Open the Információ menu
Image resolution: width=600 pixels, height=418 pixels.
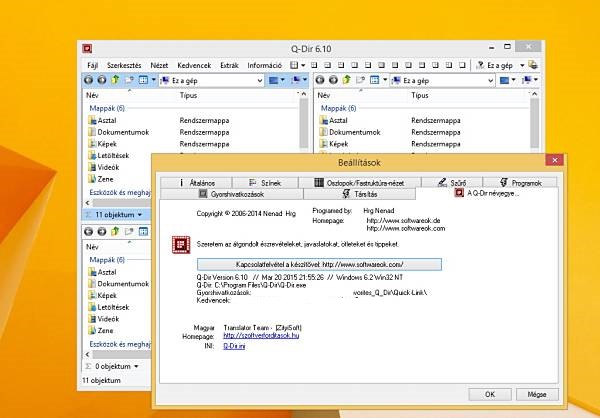point(264,65)
